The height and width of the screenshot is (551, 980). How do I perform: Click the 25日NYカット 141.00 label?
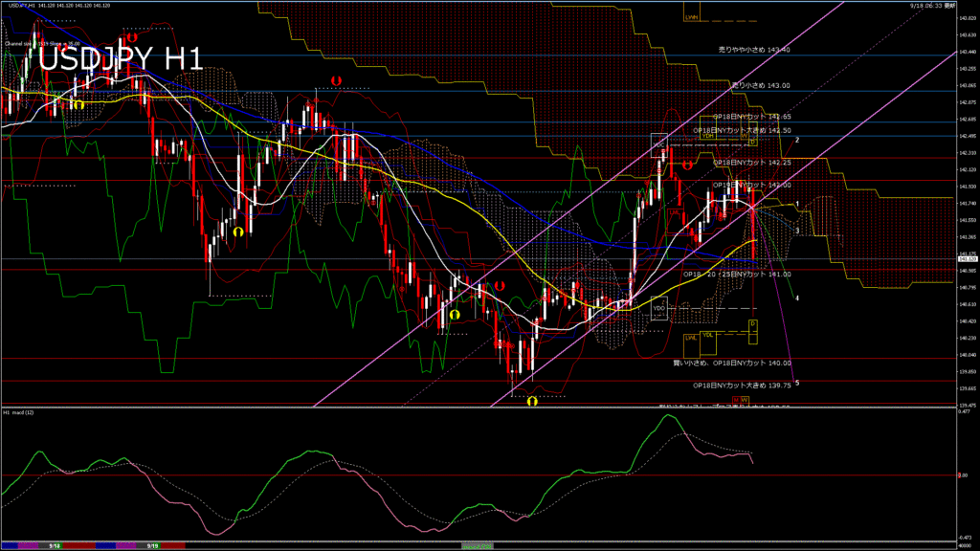pyautogui.click(x=756, y=275)
